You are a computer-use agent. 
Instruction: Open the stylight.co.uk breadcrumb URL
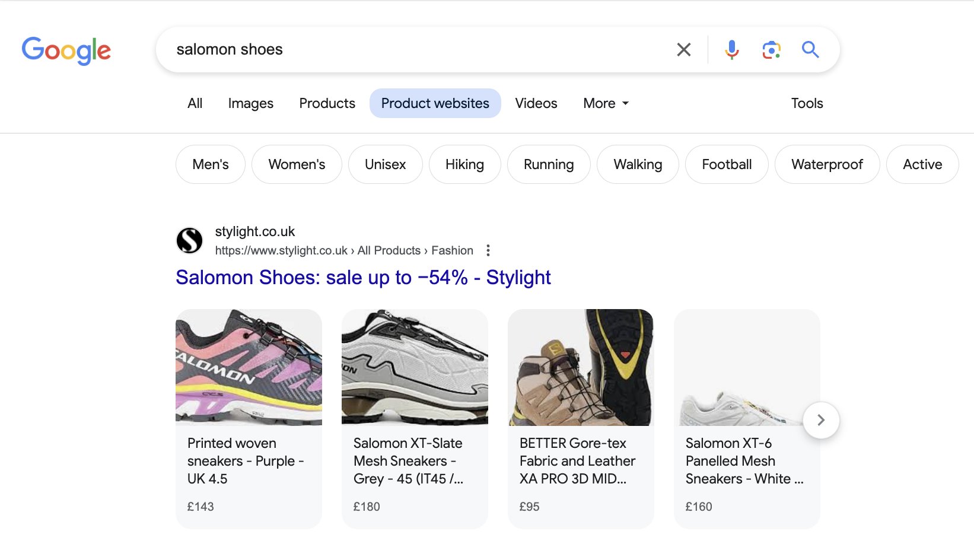[344, 250]
